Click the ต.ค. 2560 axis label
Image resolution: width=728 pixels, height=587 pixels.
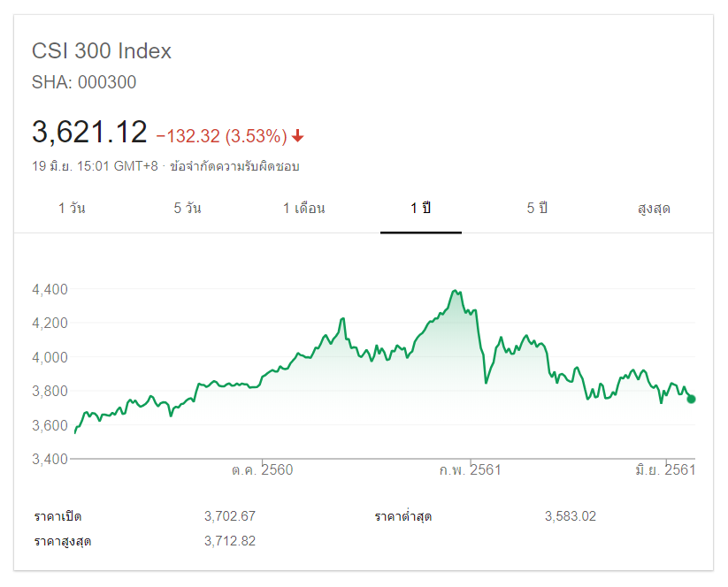click(x=263, y=470)
